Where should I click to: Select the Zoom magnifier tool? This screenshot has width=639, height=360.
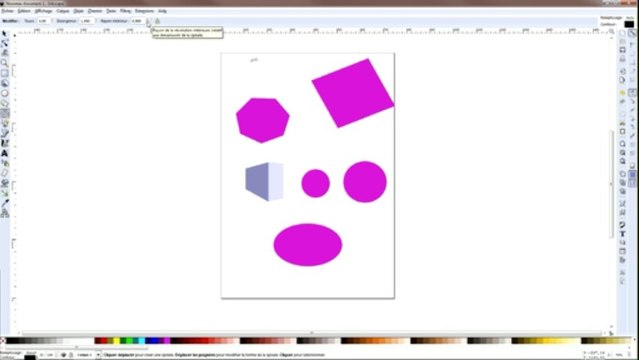[4, 63]
